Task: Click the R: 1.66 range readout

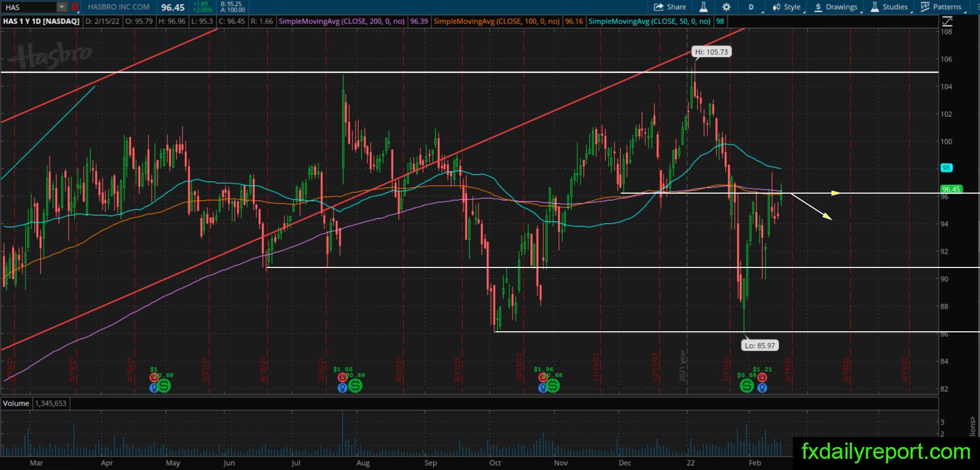Action: pyautogui.click(x=262, y=21)
